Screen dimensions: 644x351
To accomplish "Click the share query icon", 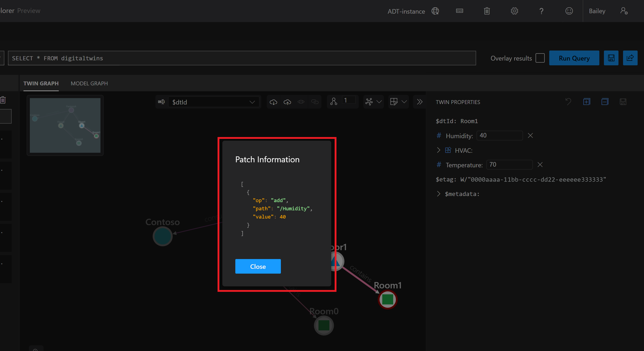I will coord(630,58).
